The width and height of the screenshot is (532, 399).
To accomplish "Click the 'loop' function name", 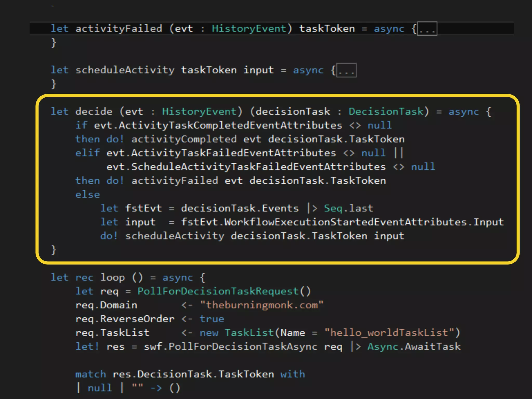I will pos(112,277).
